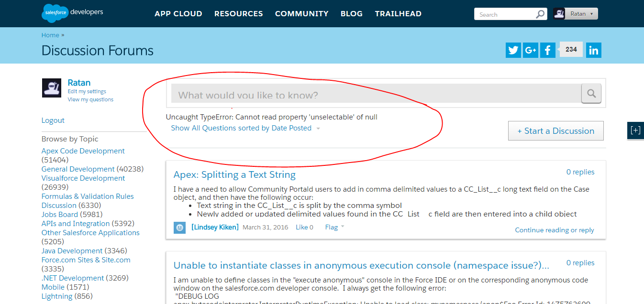The height and width of the screenshot is (304, 644).
Task: Browse .NET Development topic
Action: click(73, 278)
